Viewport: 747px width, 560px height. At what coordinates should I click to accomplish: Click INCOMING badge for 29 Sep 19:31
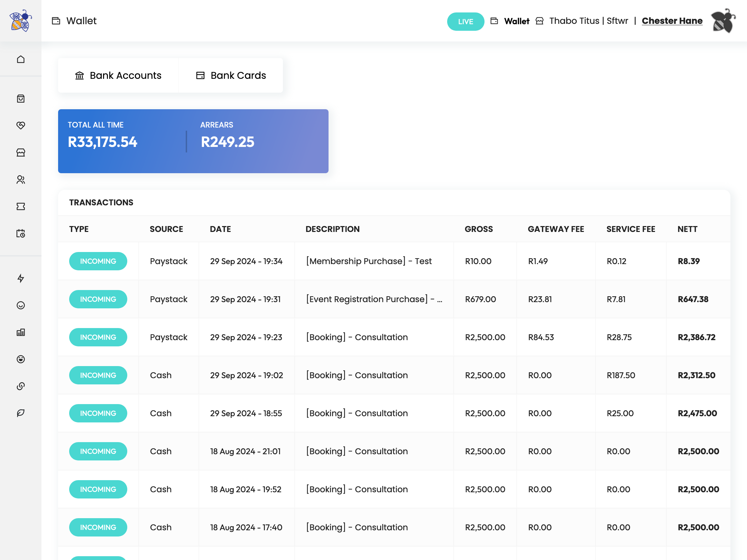98,299
